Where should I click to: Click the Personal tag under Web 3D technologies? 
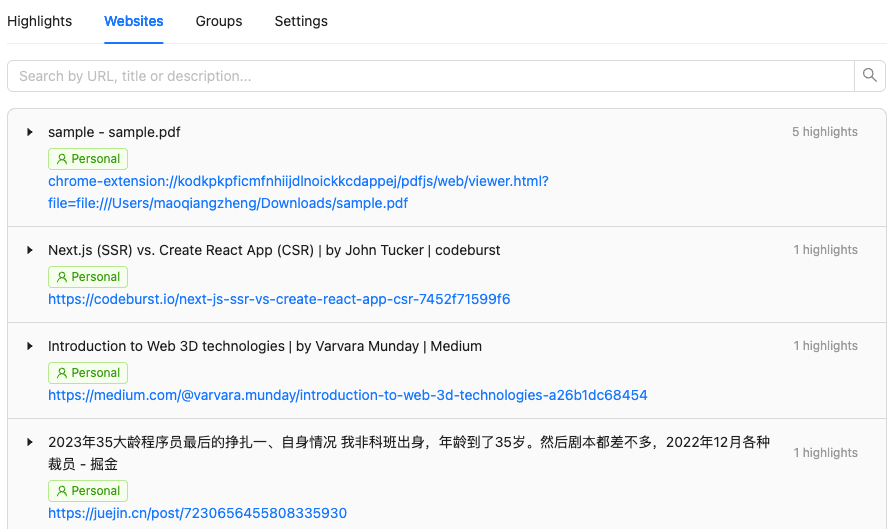coord(88,373)
